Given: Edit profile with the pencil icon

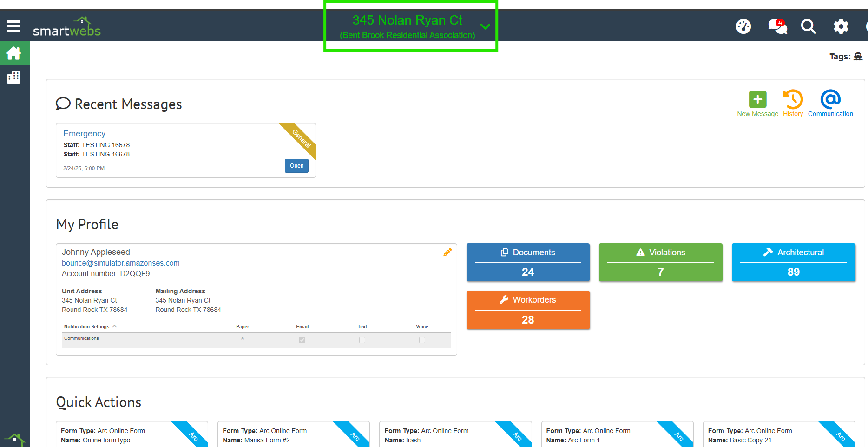Looking at the screenshot, I should point(447,253).
